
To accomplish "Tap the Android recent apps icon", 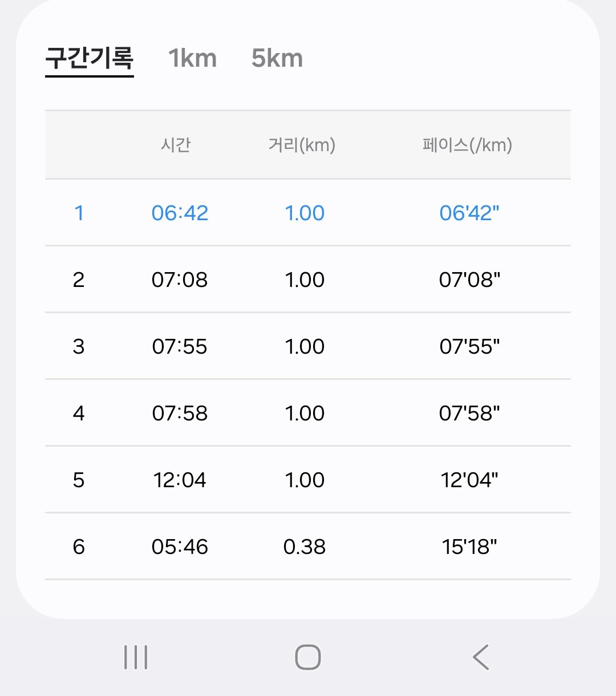I will [136, 657].
